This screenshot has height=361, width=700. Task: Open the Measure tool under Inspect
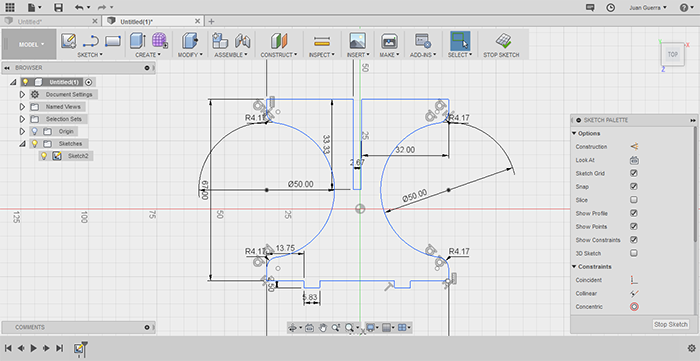click(x=321, y=41)
